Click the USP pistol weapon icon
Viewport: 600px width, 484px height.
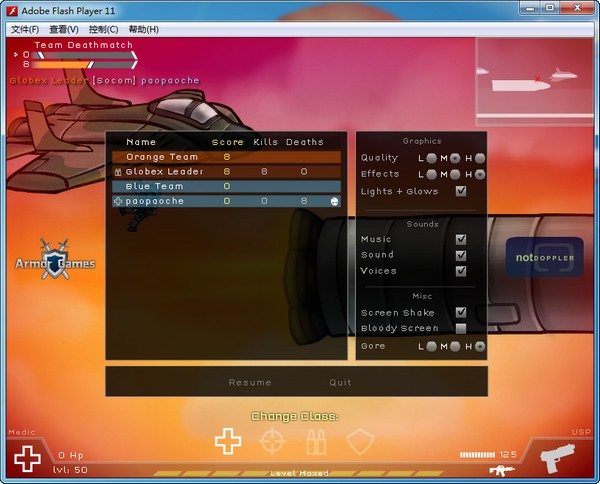coord(563,459)
